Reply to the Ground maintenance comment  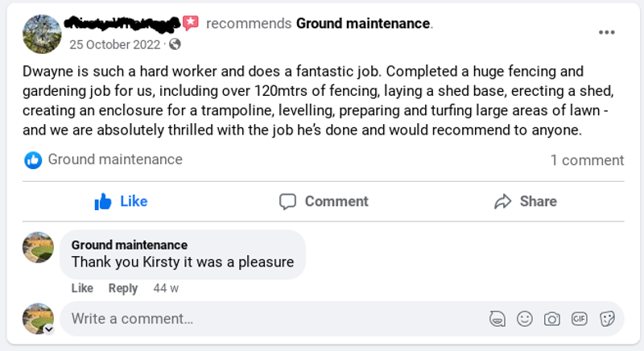[x=123, y=288]
